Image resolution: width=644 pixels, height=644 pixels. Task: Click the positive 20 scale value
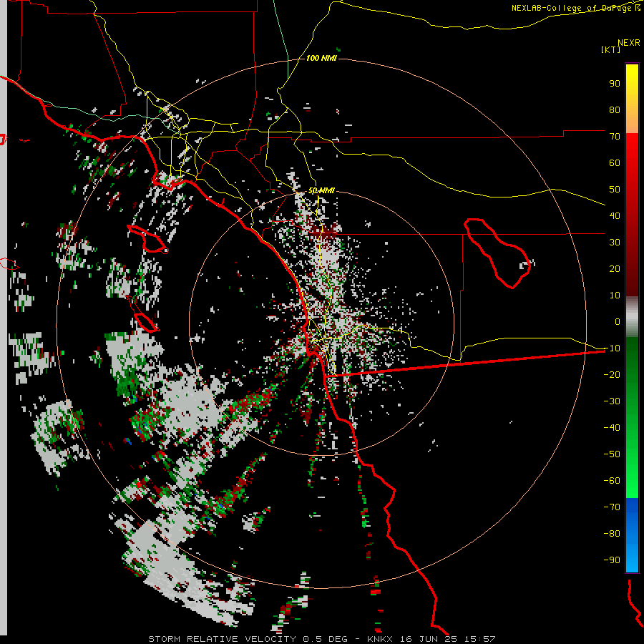point(615,269)
